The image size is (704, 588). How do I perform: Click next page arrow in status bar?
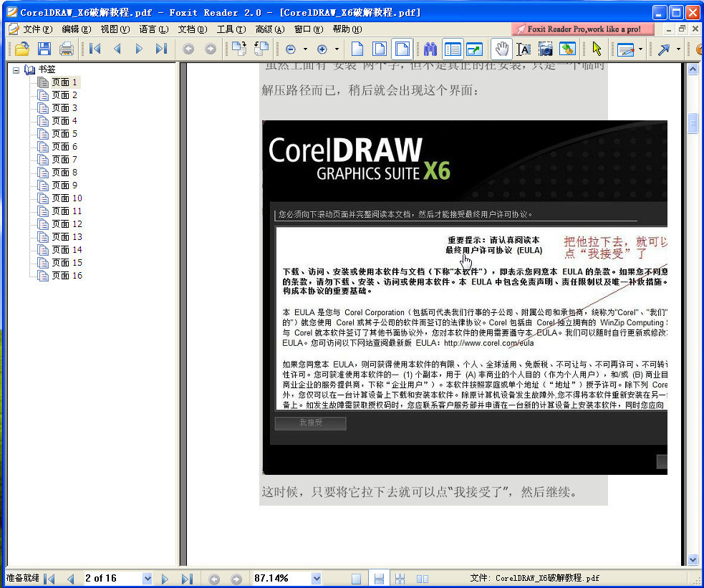(165, 579)
